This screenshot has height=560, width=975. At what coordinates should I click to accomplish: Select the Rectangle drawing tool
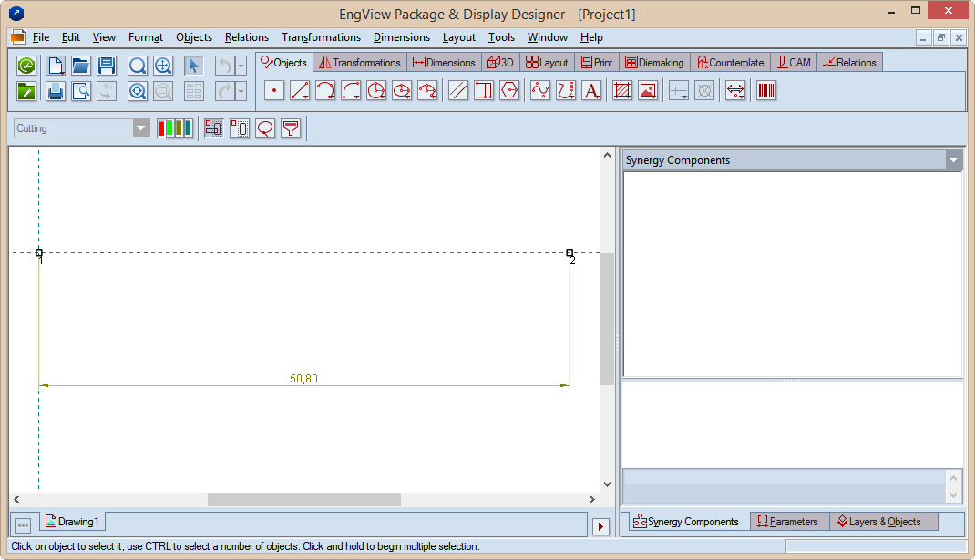[x=484, y=91]
